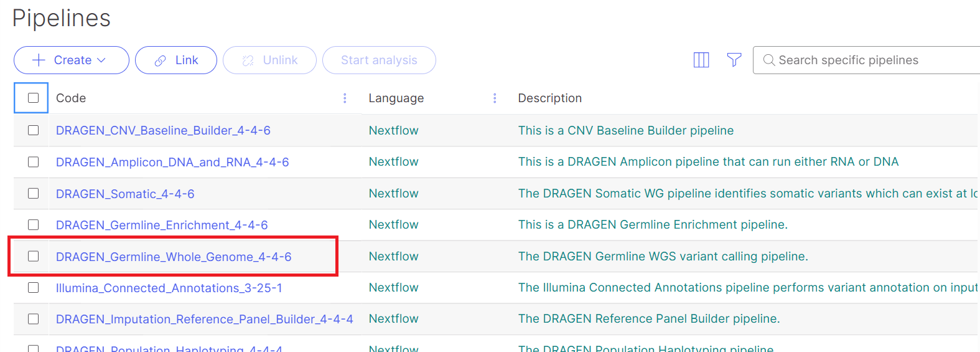Sort by the Language column header

click(x=396, y=98)
